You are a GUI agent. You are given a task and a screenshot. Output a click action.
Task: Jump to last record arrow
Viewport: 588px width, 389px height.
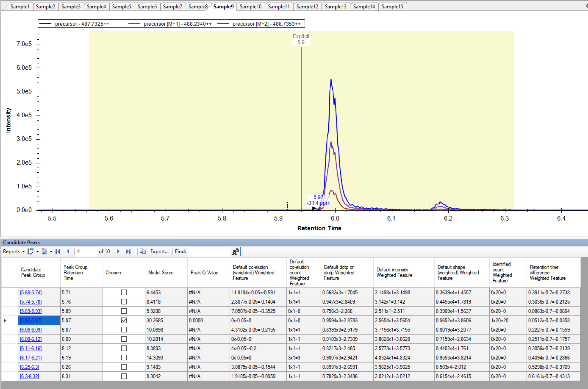point(128,252)
